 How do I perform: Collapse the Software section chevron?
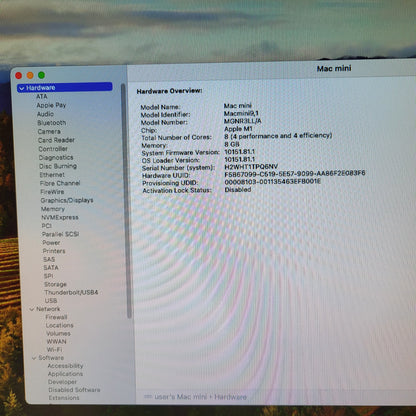point(34,358)
